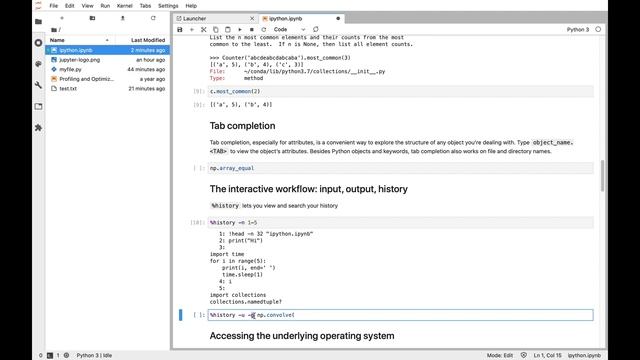Screen dimensions: 640x360
Task: Click interactive workflow heading
Action: point(309,189)
